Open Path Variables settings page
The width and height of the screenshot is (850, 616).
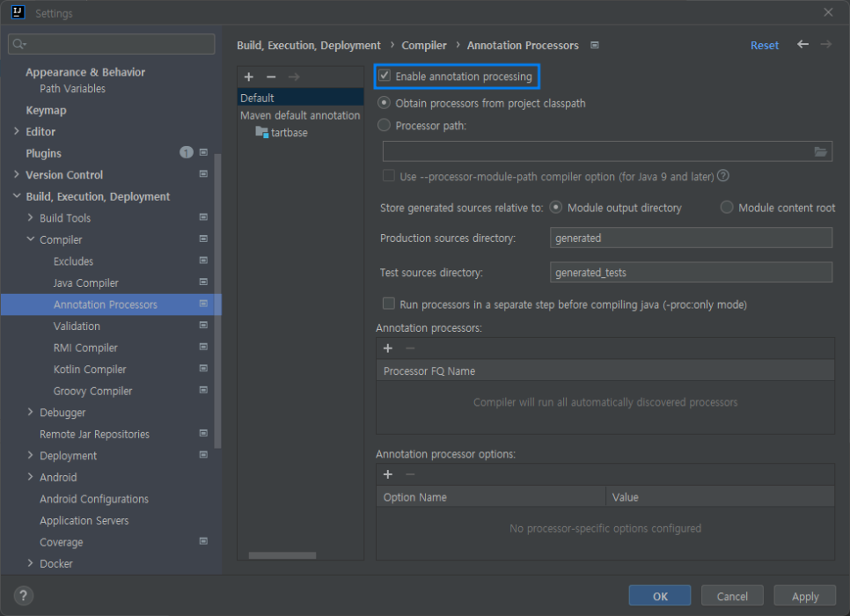pos(72,88)
